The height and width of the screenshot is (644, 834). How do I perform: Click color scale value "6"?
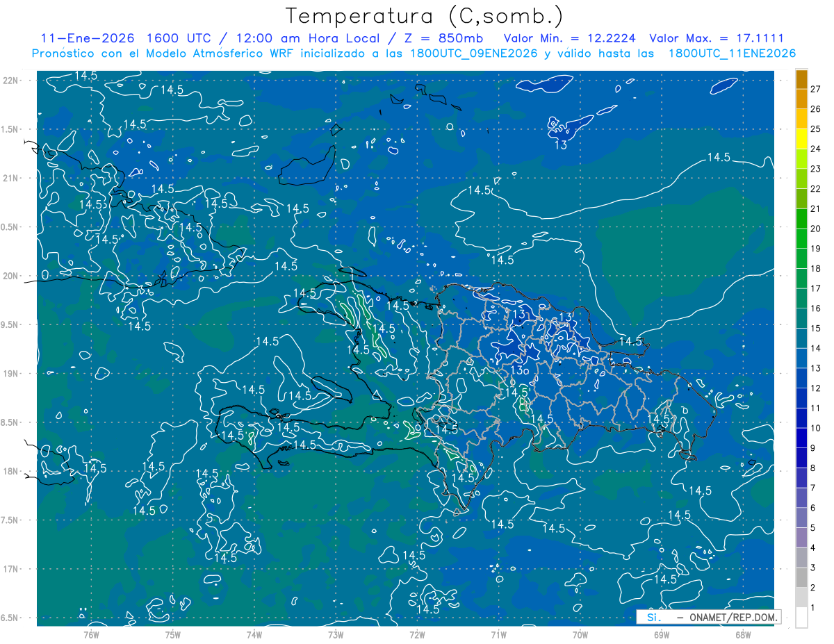click(x=813, y=508)
